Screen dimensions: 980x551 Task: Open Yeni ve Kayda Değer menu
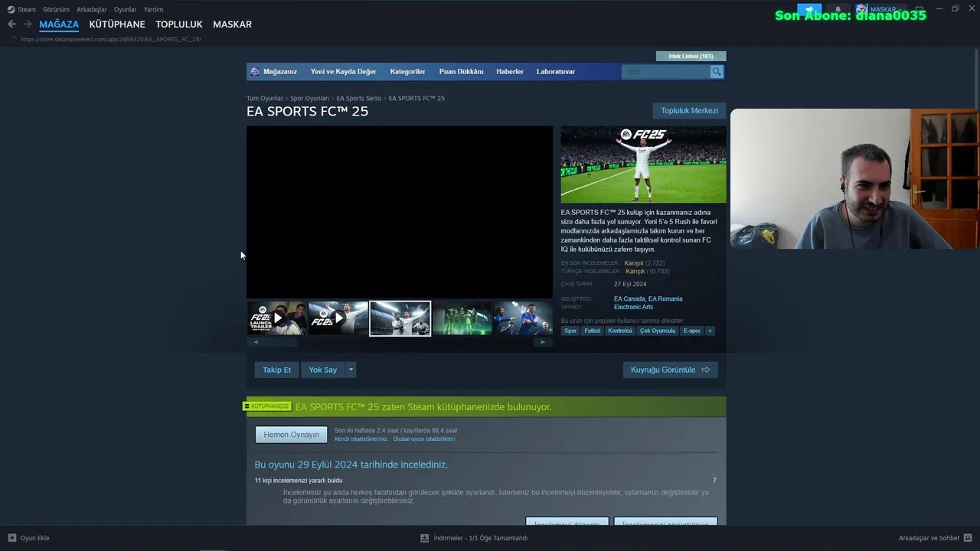tap(343, 72)
